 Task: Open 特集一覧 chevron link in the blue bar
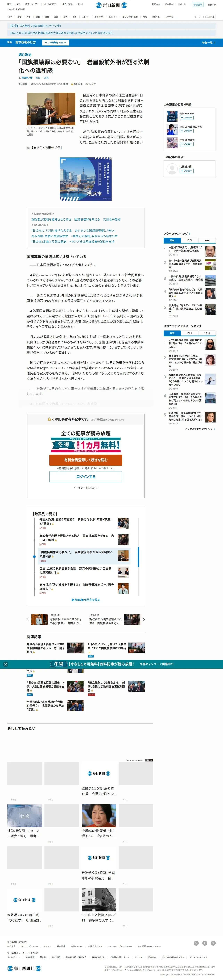pyautogui.click(x=209, y=43)
